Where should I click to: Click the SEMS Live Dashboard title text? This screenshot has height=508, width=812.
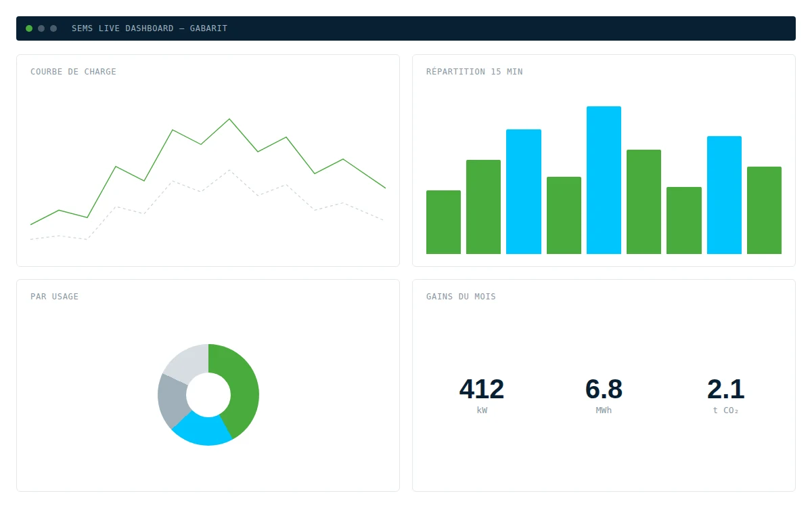(x=150, y=28)
